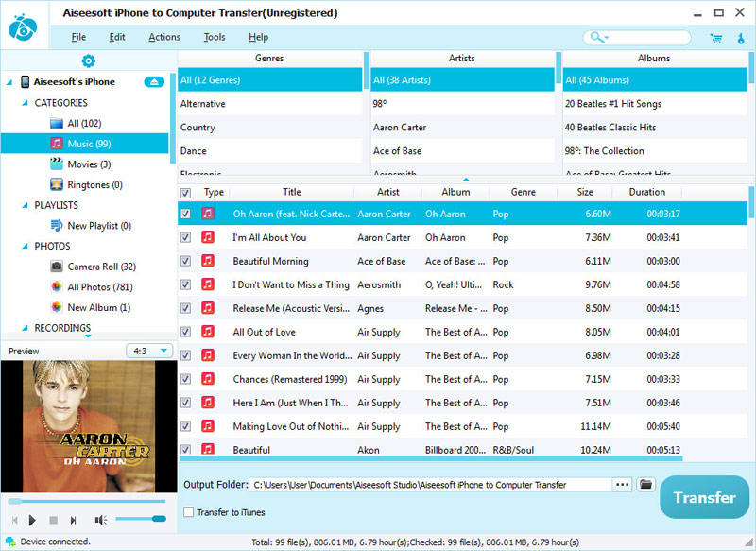The height and width of the screenshot is (551, 756).
Task: Sort songs by Size column header
Action: [x=585, y=192]
